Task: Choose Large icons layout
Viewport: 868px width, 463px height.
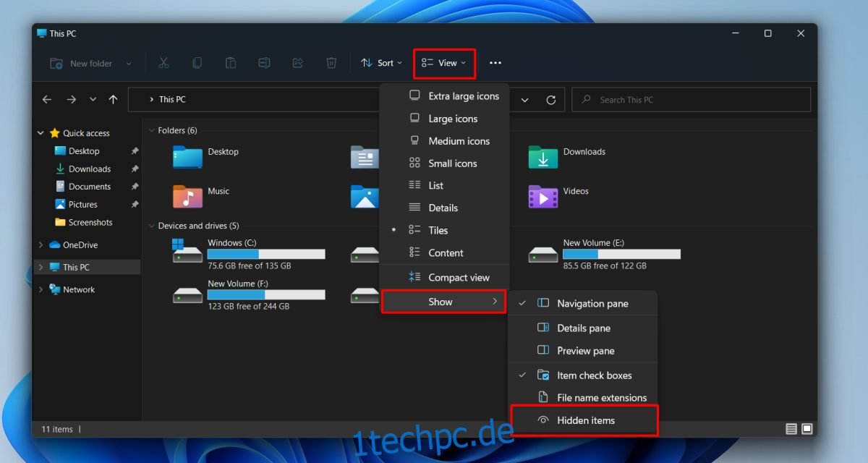Action: pyautogui.click(x=444, y=118)
